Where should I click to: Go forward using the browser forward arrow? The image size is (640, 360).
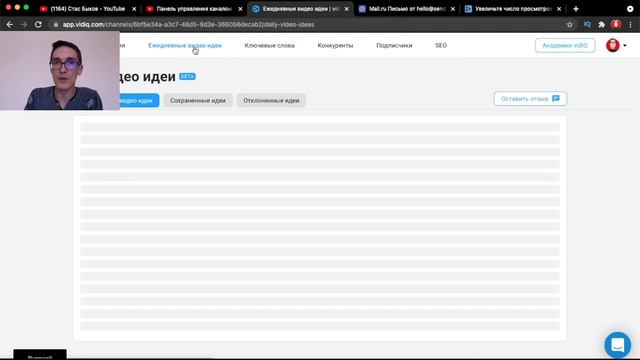[24, 24]
